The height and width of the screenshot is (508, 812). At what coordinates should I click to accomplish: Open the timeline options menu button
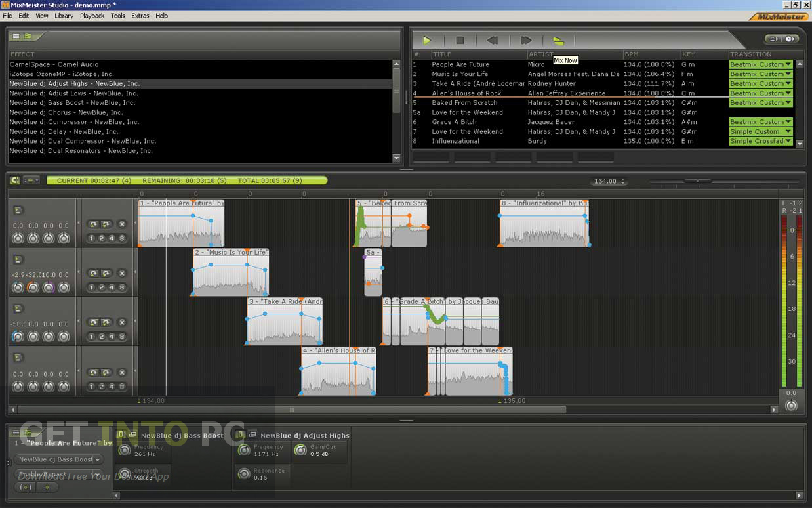(31, 180)
